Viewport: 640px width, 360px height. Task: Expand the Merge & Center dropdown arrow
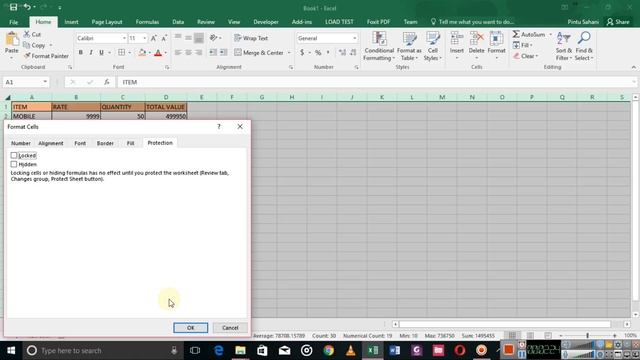pyautogui.click(x=289, y=53)
